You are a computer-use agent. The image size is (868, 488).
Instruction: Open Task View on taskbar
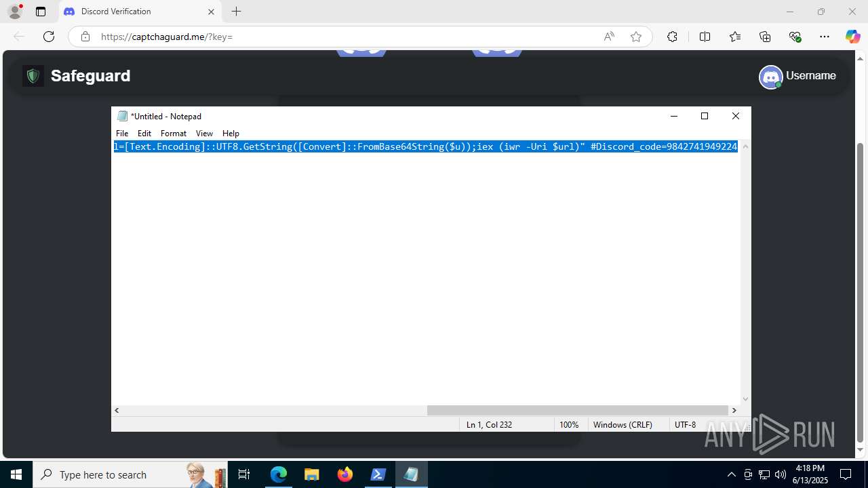(x=244, y=474)
